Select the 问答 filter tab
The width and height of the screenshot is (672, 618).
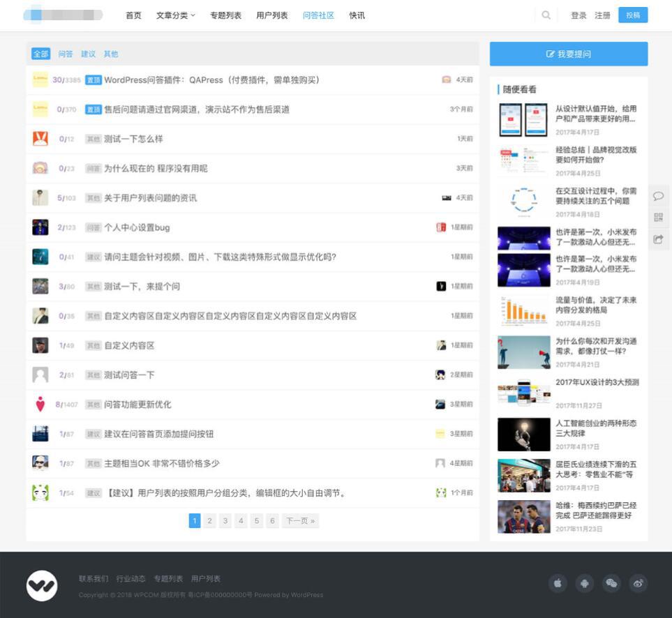(65, 54)
